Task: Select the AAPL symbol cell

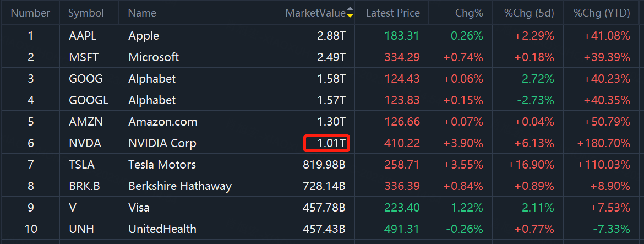Action: coord(83,36)
